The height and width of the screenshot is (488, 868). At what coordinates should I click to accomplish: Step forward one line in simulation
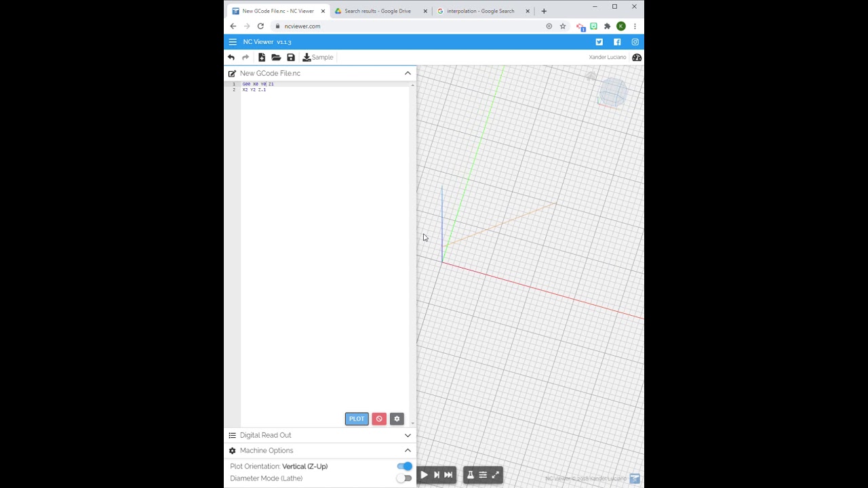coord(436,475)
